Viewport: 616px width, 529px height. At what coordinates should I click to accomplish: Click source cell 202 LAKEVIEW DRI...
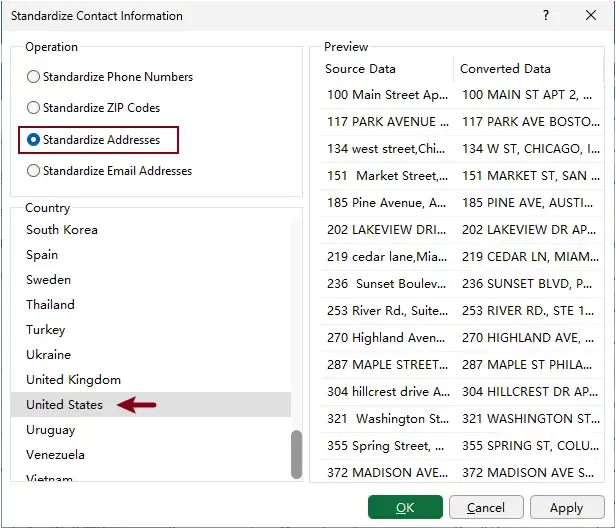(x=387, y=230)
